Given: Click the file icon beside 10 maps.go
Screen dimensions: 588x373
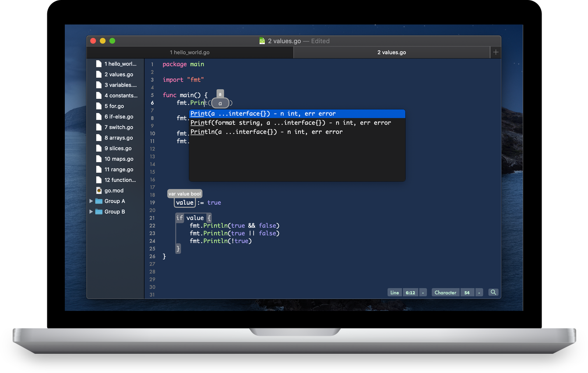Looking at the screenshot, I should click(99, 159).
